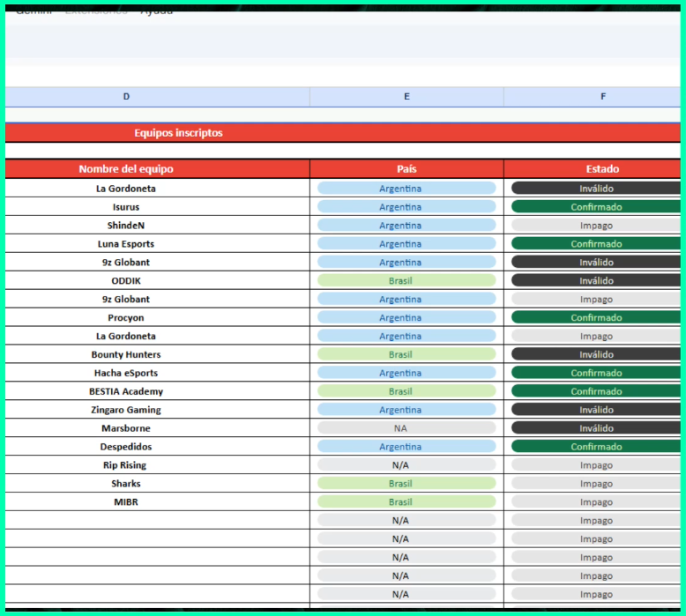Open Despedidos row's Confirmado status dropdown
Viewport: 686px width, 616px height.
[x=596, y=447]
